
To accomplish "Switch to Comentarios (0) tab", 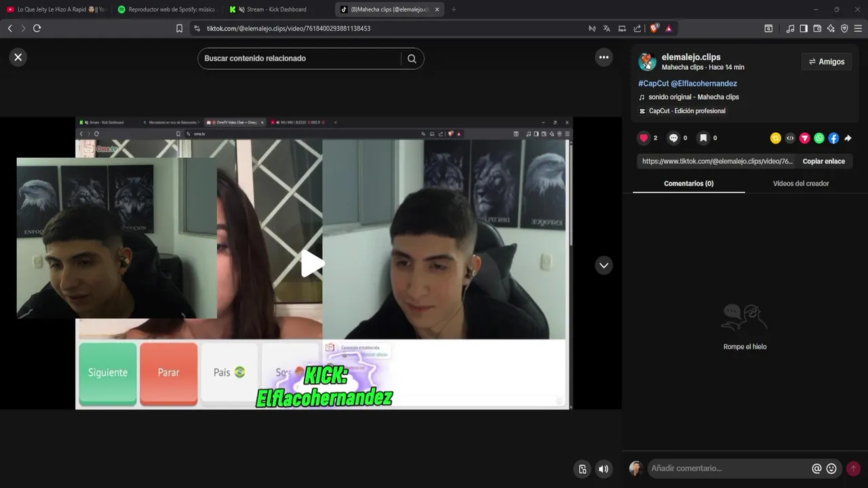I will 688,184.
